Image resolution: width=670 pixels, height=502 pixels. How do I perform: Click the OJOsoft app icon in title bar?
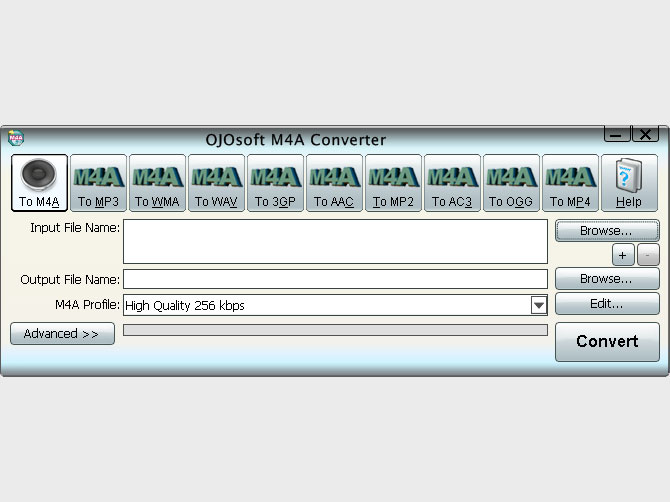[x=16, y=138]
